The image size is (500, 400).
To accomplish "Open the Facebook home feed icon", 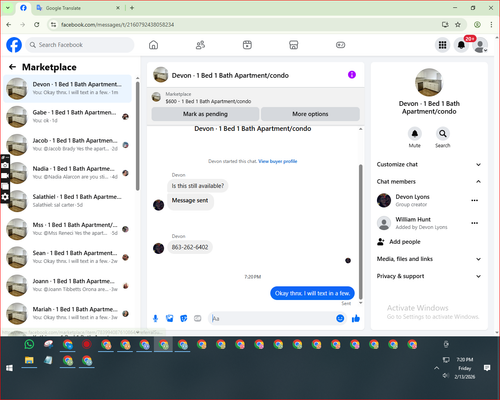I will pyautogui.click(x=153, y=45).
